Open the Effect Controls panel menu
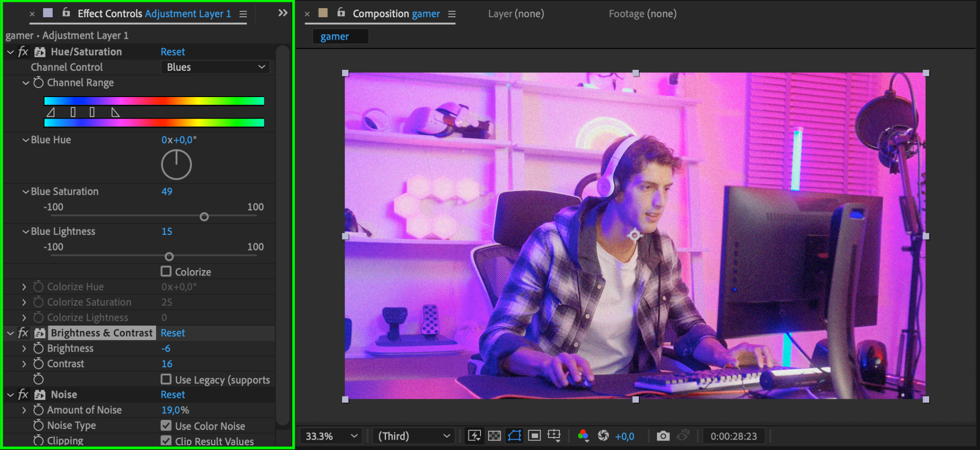980x450 pixels. click(243, 14)
